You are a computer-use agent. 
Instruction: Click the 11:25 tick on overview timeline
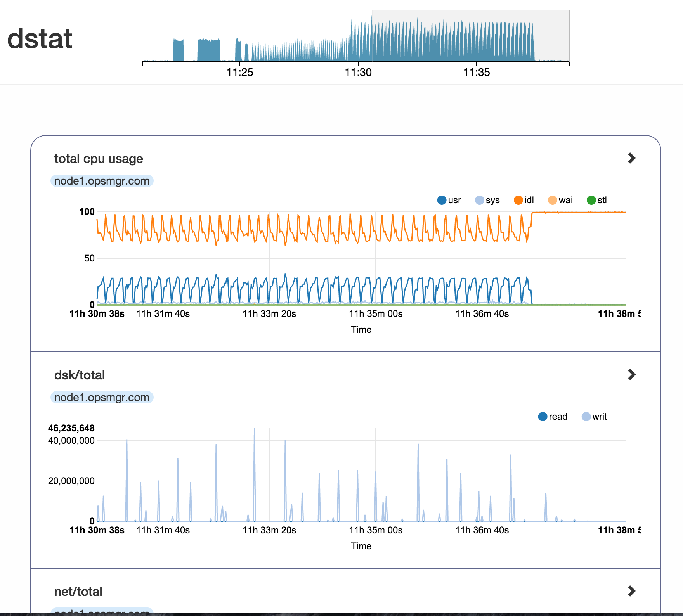point(240,72)
